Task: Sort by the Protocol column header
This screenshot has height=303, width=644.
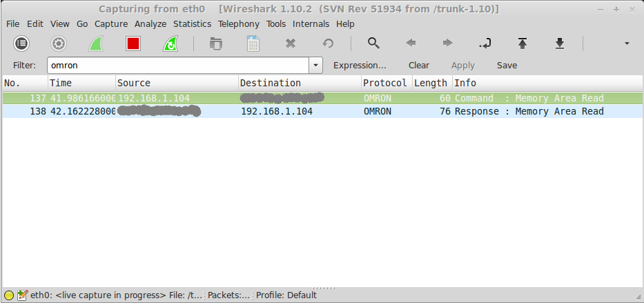Action: tap(387, 83)
